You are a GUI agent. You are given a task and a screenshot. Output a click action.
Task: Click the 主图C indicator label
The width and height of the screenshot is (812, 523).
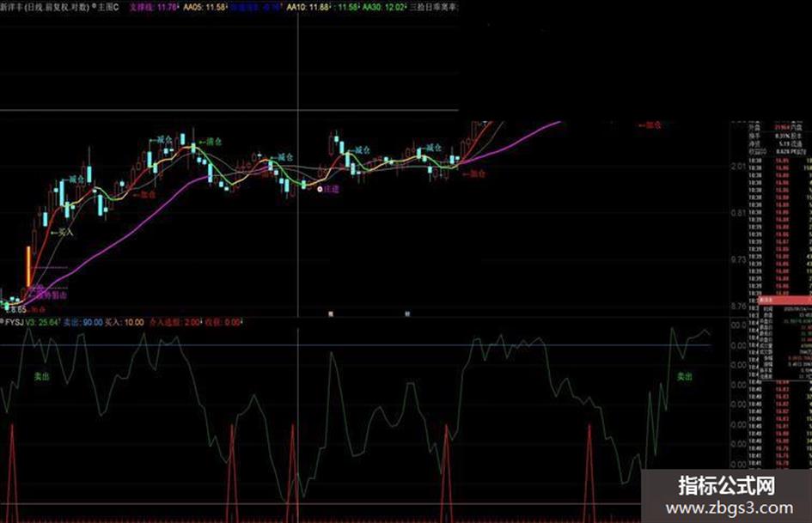coord(107,7)
